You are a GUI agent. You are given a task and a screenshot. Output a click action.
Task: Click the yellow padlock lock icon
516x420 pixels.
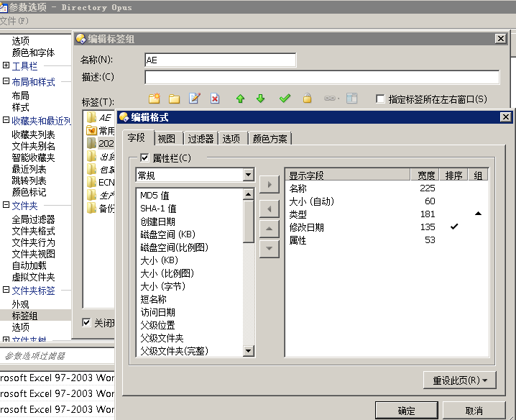tap(307, 99)
